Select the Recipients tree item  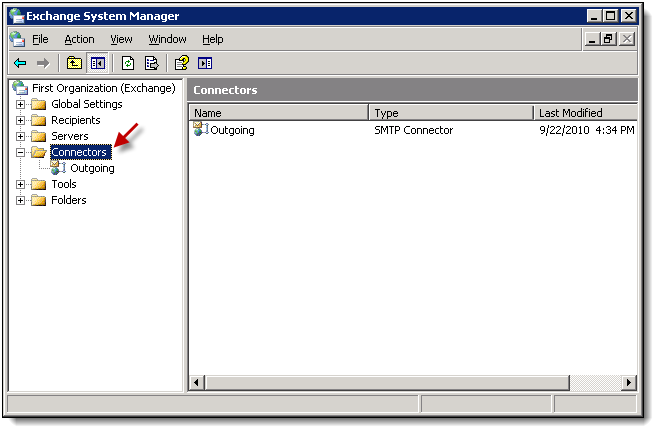76,120
